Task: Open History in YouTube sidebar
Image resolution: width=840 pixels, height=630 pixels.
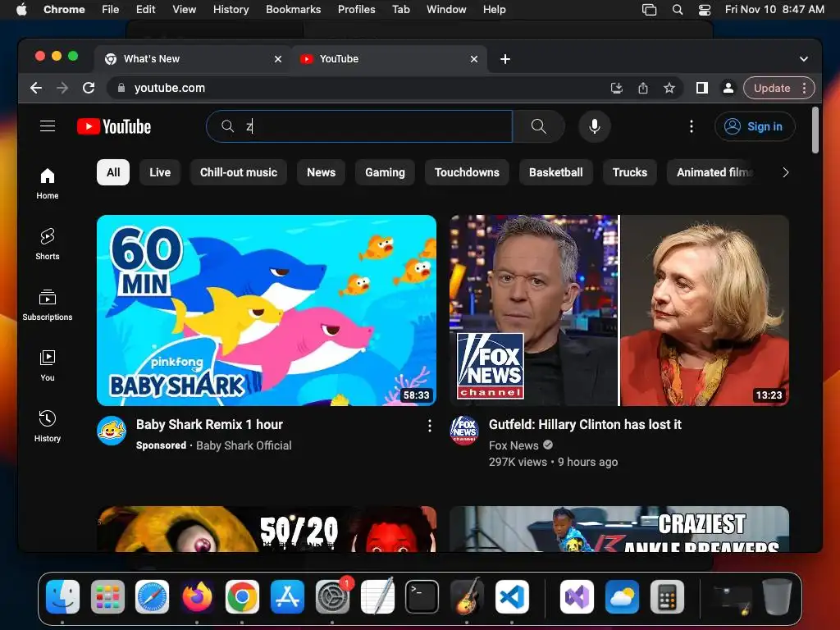Action: point(47,427)
